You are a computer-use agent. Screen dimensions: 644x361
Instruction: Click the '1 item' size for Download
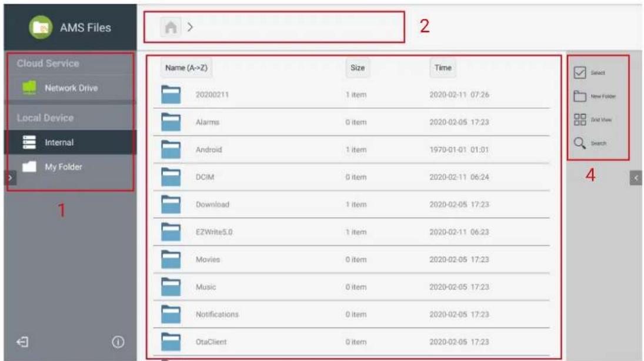(356, 204)
